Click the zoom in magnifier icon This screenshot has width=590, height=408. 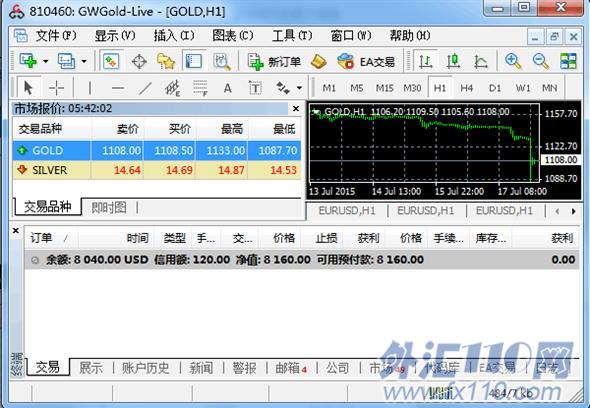click(513, 61)
